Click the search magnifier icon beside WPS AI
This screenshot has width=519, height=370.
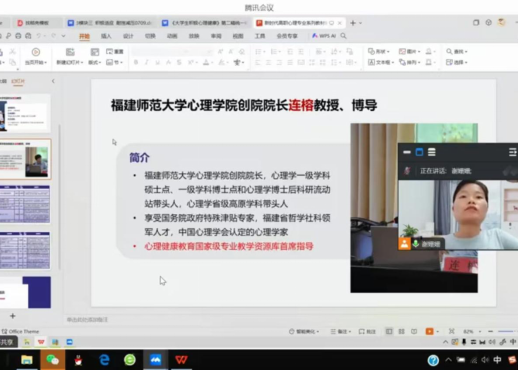[343, 36]
